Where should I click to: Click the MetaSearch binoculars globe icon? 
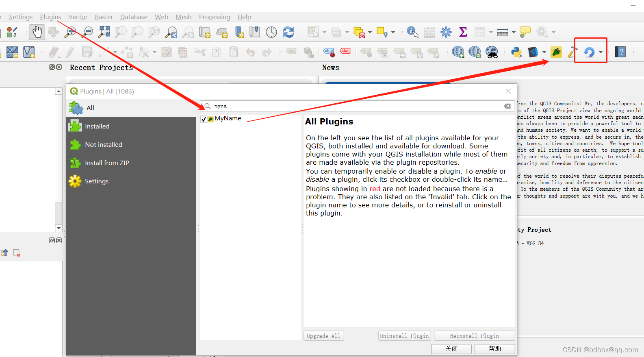pos(492,52)
